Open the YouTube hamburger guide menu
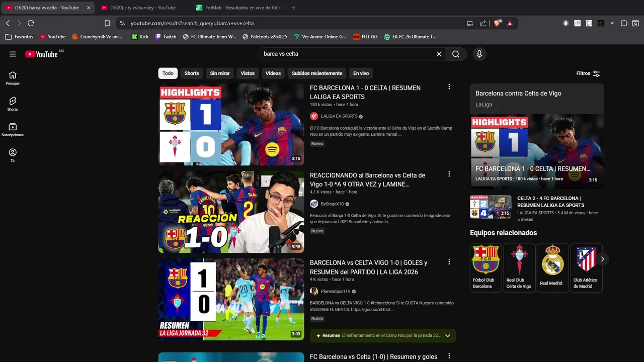This screenshot has height=362, width=644. pos(13,54)
